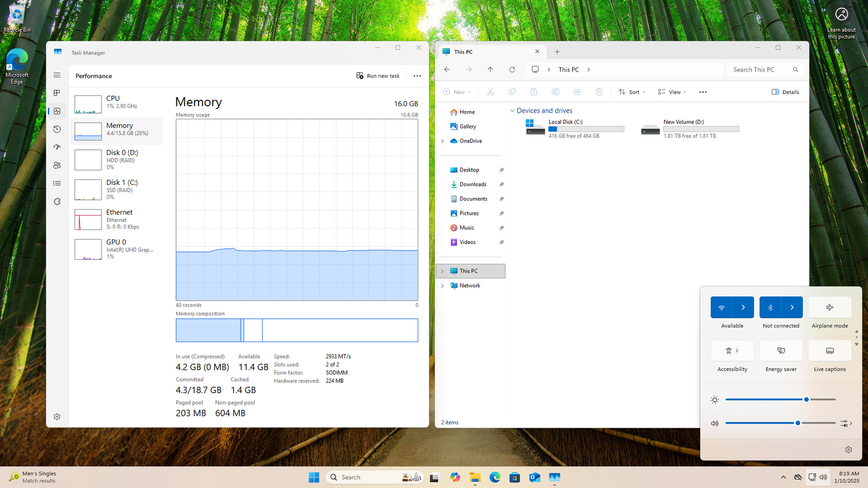
Task: Open the View dropdown in Explorer
Action: [672, 92]
